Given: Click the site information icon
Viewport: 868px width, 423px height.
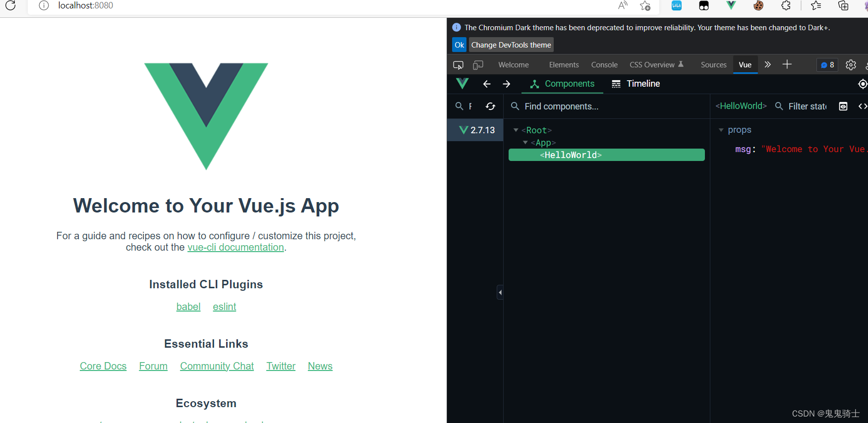Looking at the screenshot, I should point(44,5).
